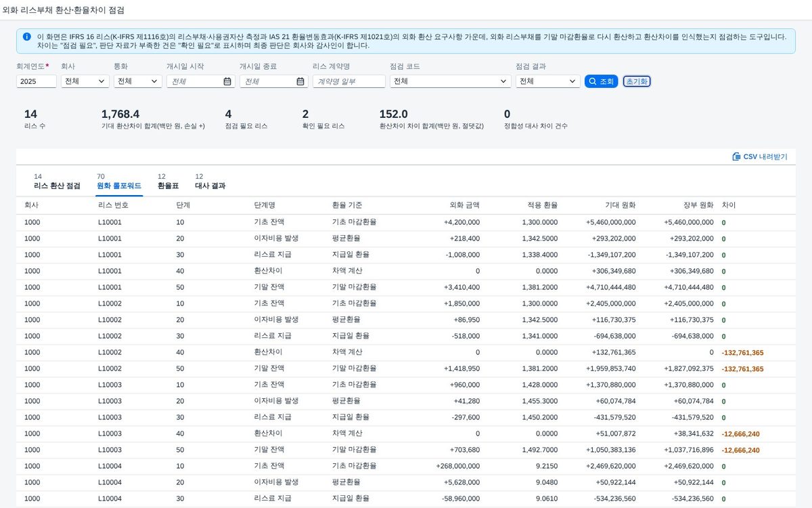The width and height of the screenshot is (812, 508).
Task: Click the -132,761,365 difference in L10002 step 40
Action: (x=742, y=352)
